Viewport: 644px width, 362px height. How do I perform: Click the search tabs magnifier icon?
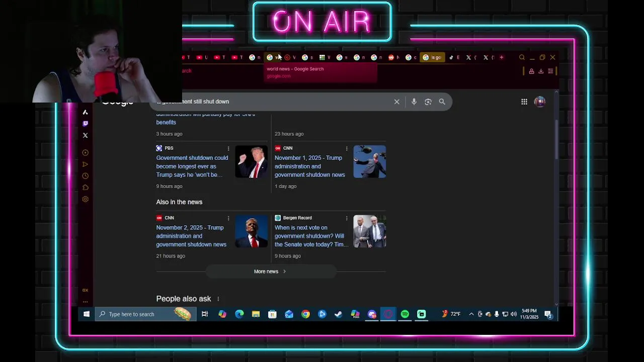(522, 57)
